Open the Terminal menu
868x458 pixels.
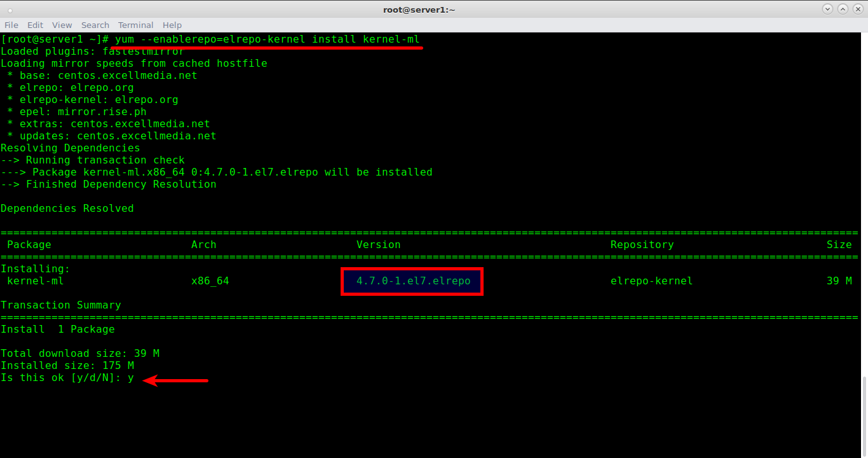pos(135,25)
